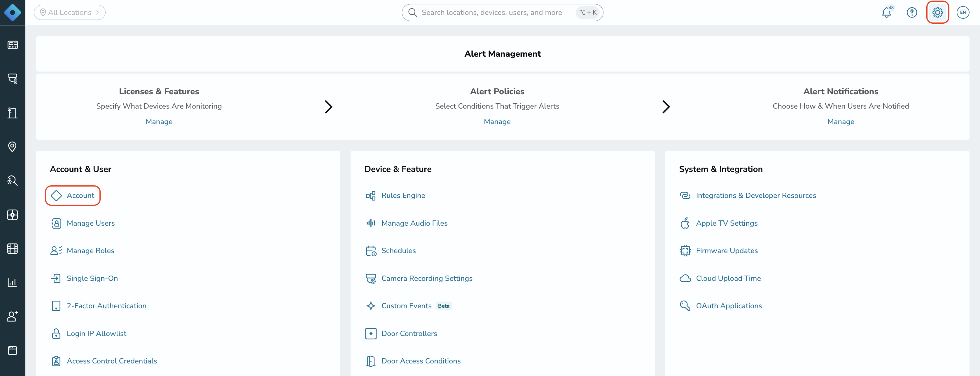Click Manage under Alert Policies
The image size is (980, 376).
click(497, 121)
